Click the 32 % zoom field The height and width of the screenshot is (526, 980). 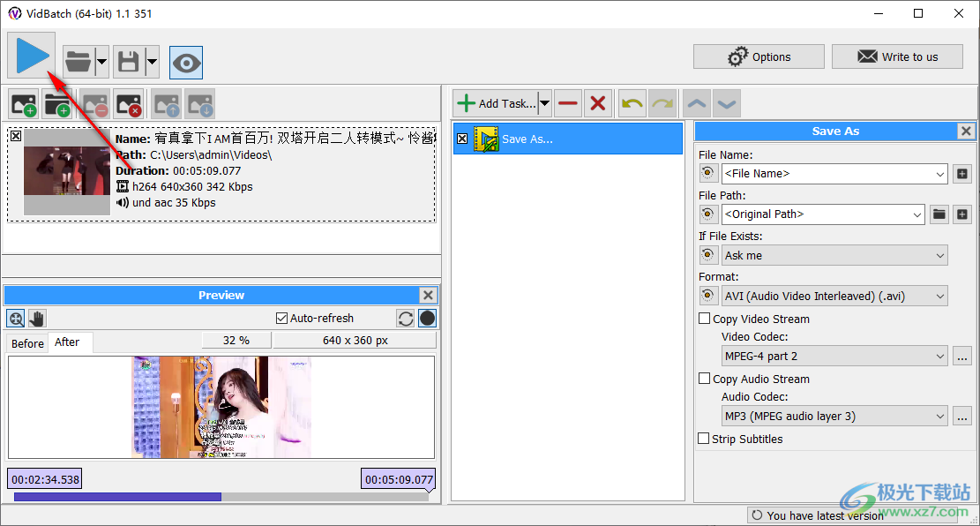(236, 341)
